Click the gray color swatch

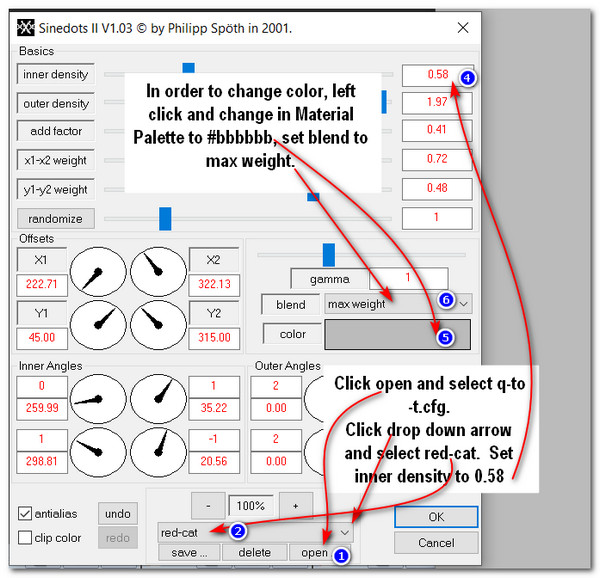[x=397, y=334]
